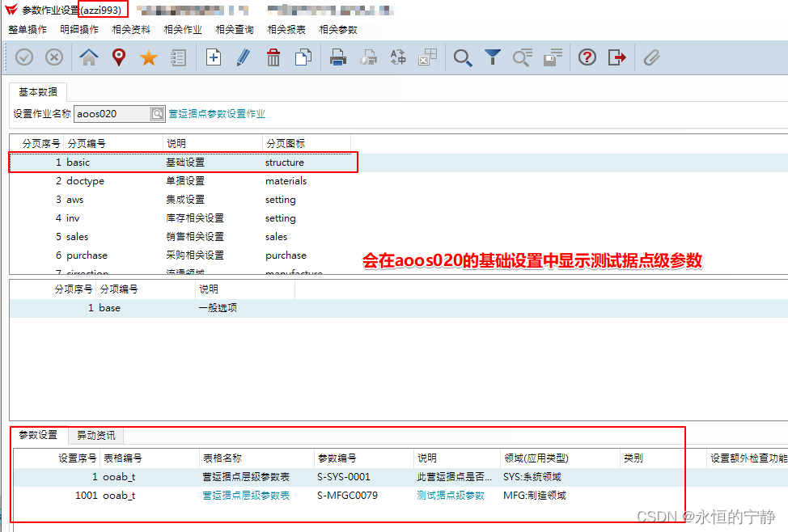Copy record with duplicate pages icon

click(x=303, y=57)
